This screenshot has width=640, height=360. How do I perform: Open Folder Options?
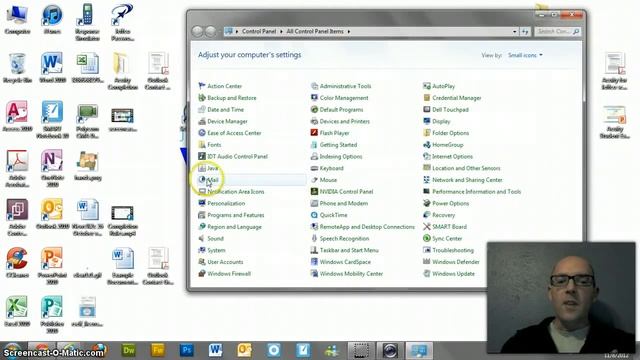coord(450,133)
